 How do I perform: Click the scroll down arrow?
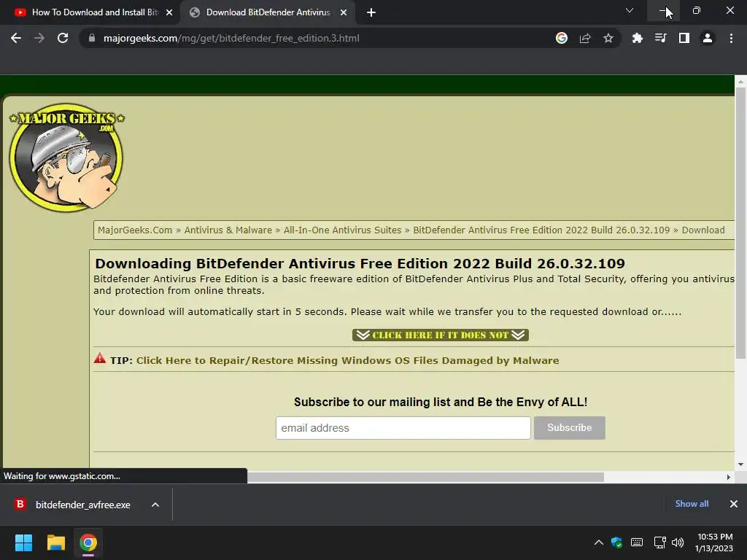740,464
